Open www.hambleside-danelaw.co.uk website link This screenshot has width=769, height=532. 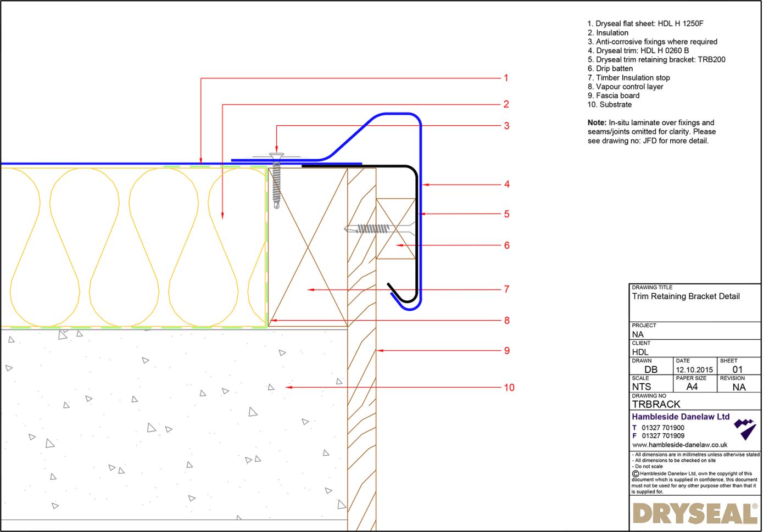tap(681, 445)
